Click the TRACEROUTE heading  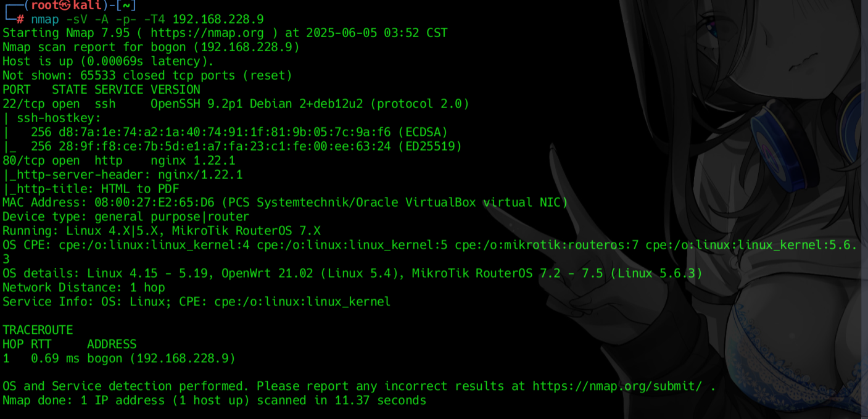[x=38, y=330]
